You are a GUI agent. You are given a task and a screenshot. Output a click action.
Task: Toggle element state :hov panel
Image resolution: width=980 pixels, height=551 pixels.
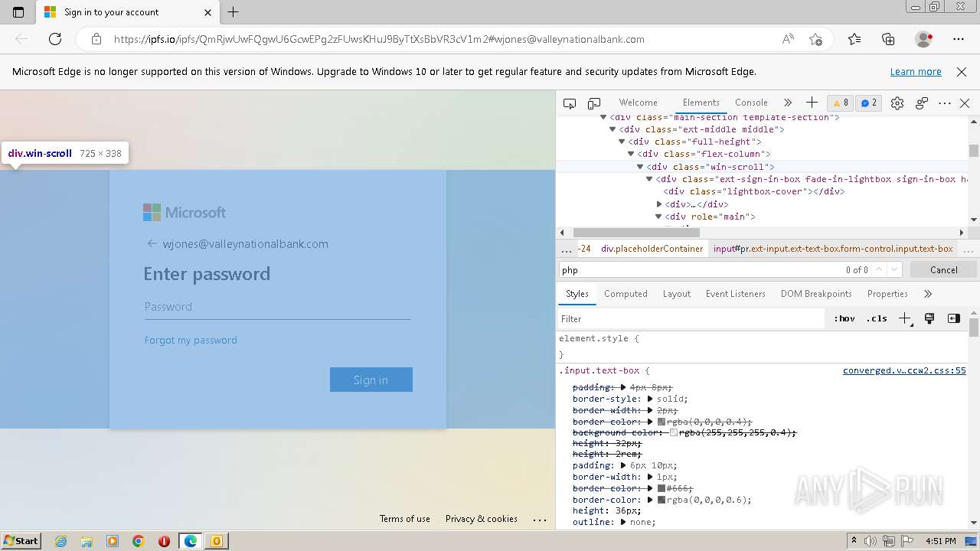click(x=844, y=318)
